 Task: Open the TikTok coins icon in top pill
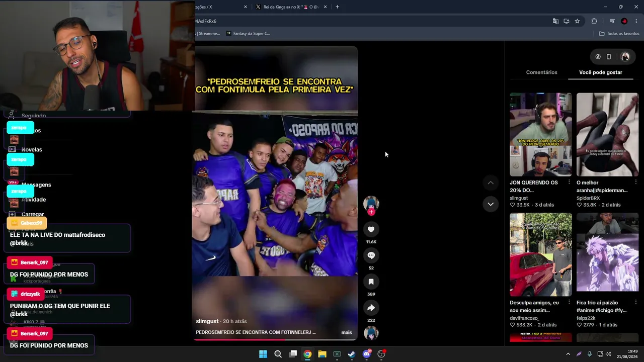pos(598,57)
